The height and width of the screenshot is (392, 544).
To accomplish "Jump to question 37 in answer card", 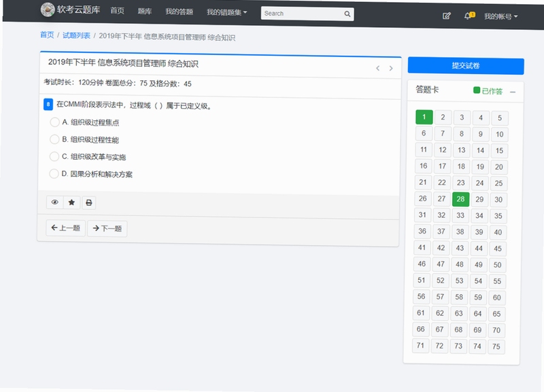I will pyautogui.click(x=441, y=231).
